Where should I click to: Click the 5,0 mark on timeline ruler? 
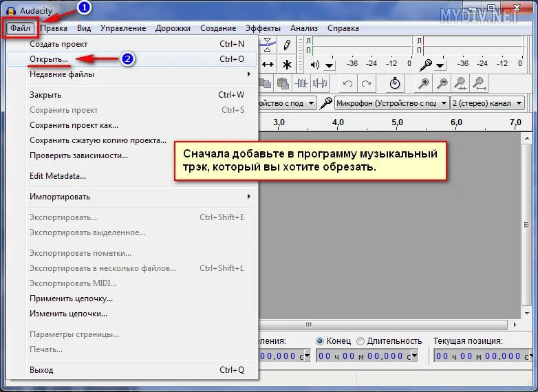pos(397,122)
